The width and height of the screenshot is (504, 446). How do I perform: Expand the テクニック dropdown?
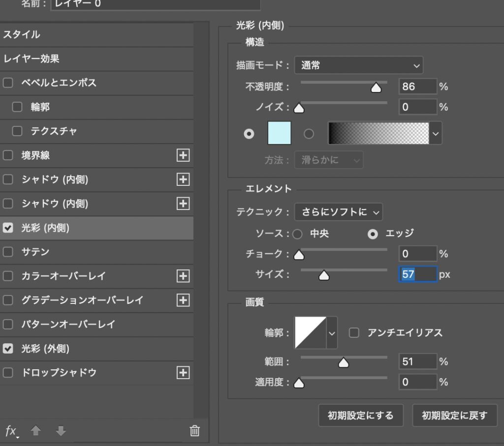338,212
